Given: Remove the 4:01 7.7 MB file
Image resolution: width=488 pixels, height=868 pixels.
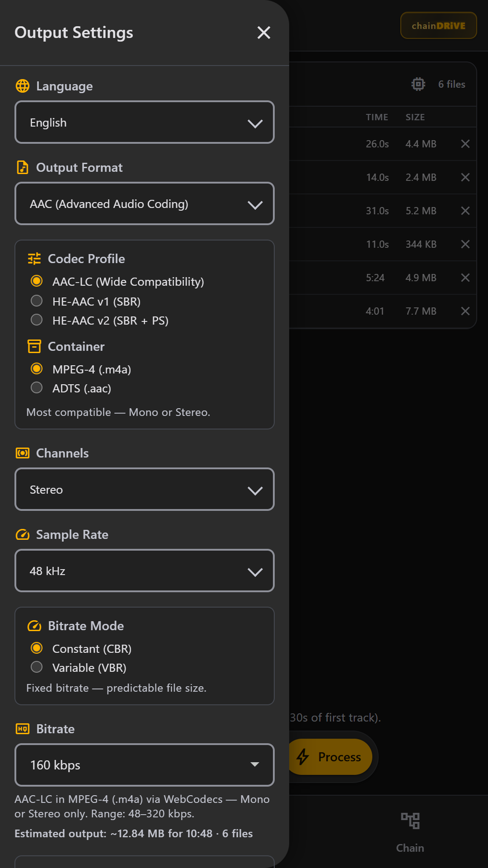Looking at the screenshot, I should (x=465, y=311).
